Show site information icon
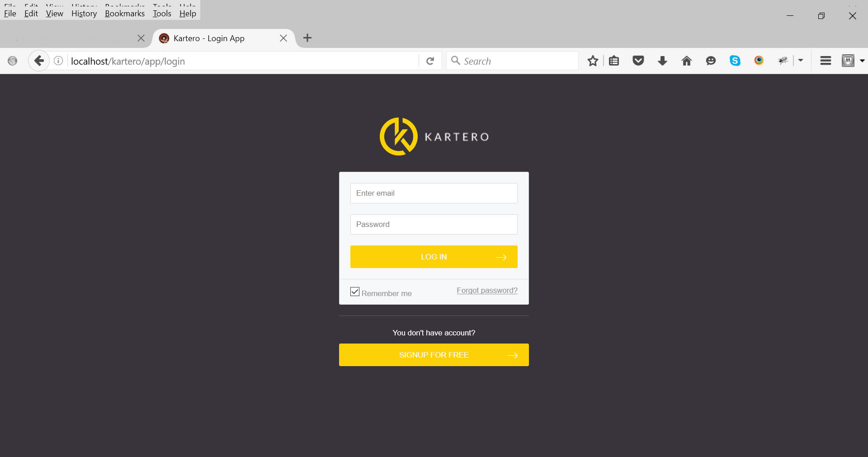This screenshot has height=457, width=868. point(58,61)
